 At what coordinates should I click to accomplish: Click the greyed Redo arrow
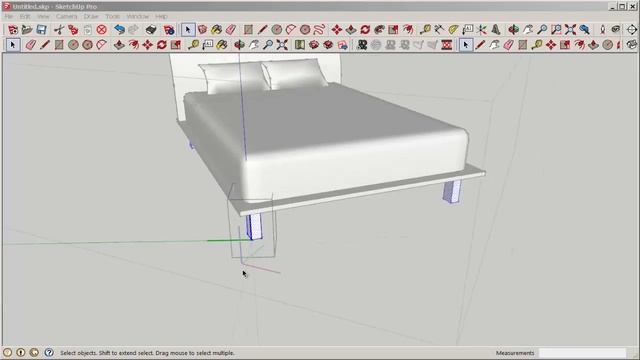coord(133,29)
